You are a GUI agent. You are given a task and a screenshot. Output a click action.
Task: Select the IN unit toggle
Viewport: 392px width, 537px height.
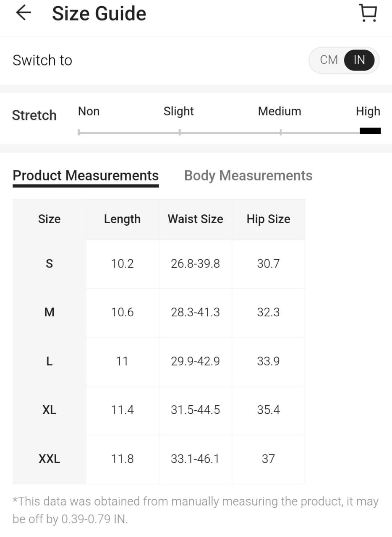pos(359,60)
